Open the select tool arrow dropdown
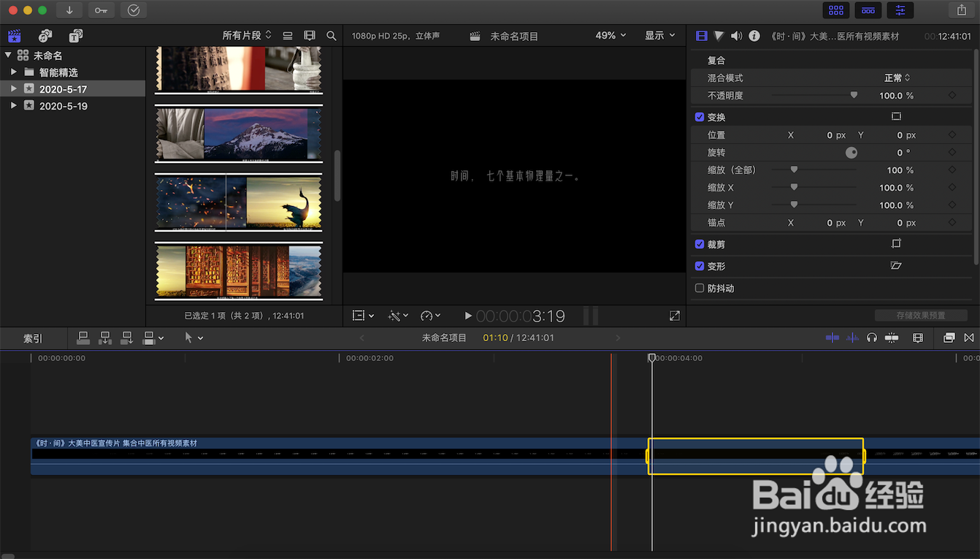 point(194,338)
